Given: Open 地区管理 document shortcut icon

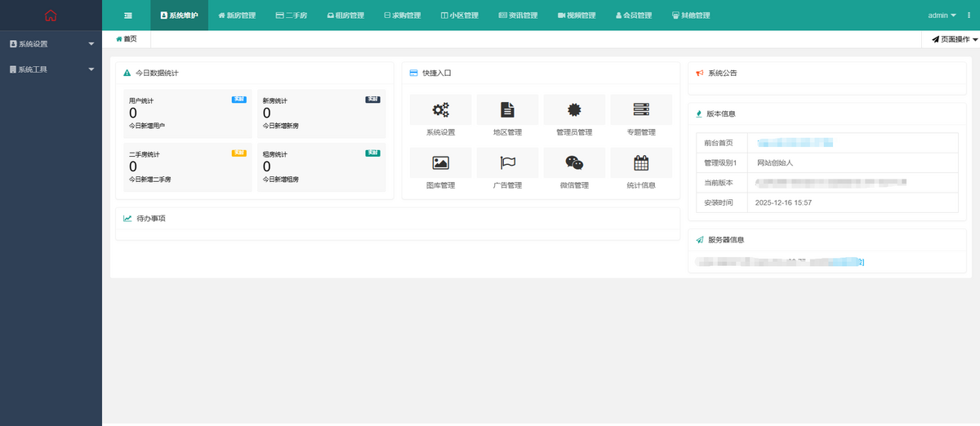Looking at the screenshot, I should pos(507,110).
